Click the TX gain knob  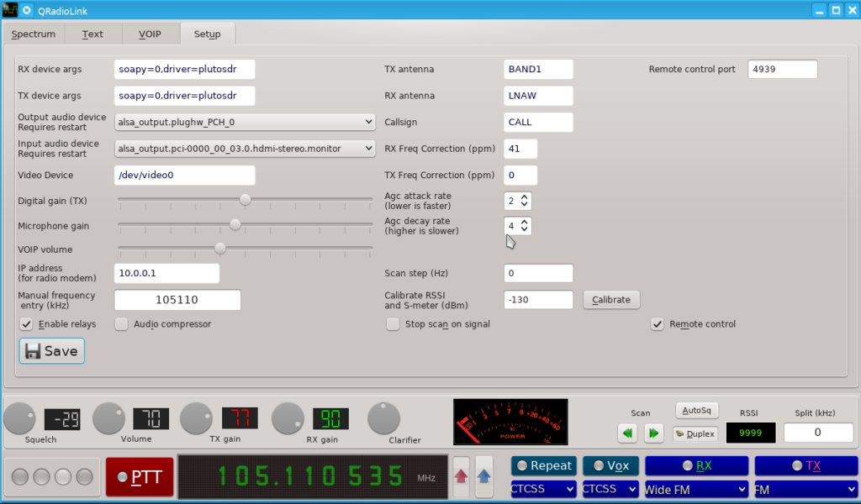click(x=196, y=418)
